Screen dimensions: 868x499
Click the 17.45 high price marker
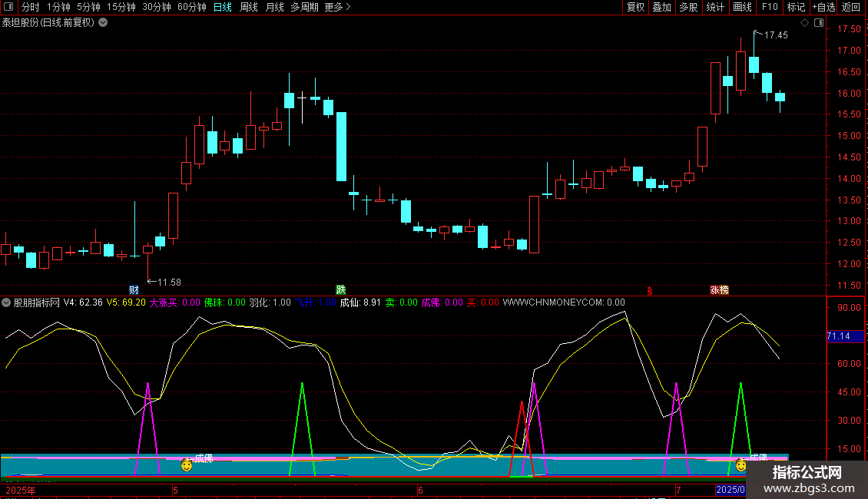tap(775, 35)
